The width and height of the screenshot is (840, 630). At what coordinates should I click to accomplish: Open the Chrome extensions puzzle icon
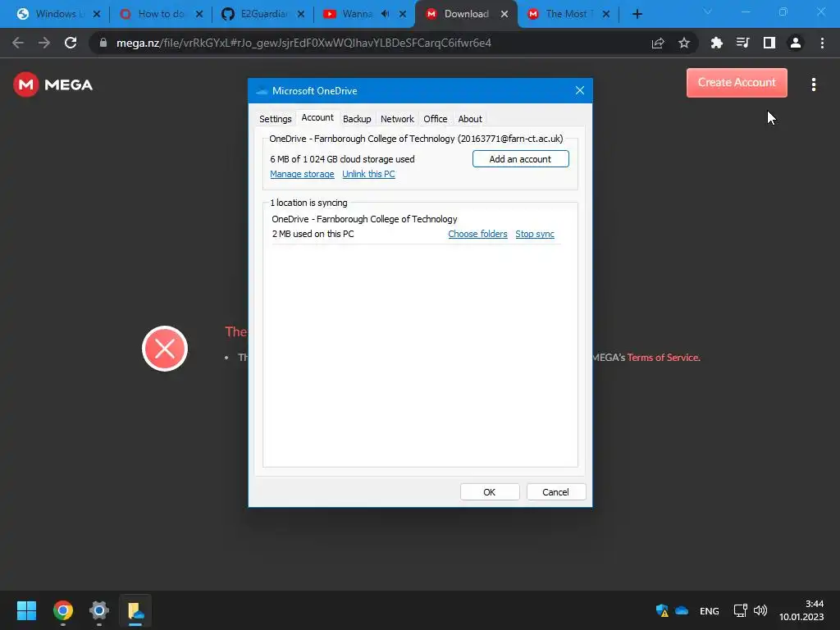coord(716,43)
